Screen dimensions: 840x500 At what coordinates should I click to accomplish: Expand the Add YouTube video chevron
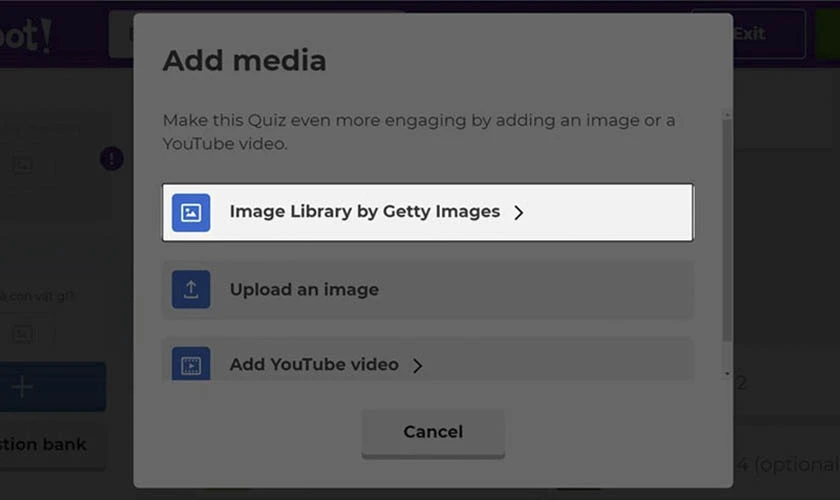417,365
